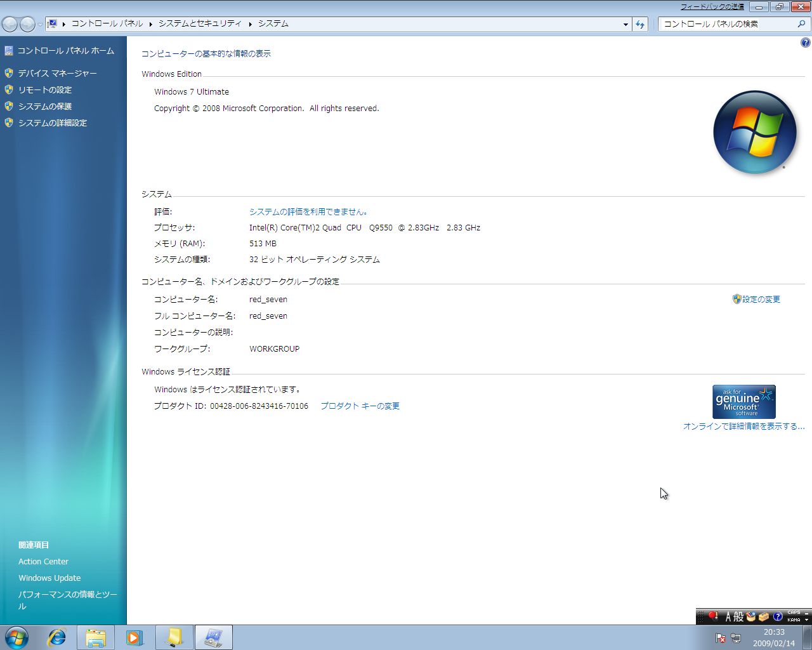812x650 pixels.
Task: Click the address bar refresh button
Action: click(640, 24)
